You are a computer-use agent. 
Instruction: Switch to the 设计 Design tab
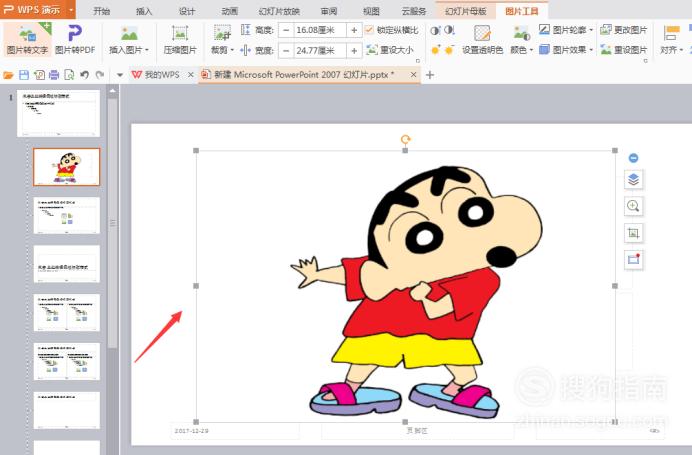pyautogui.click(x=187, y=11)
